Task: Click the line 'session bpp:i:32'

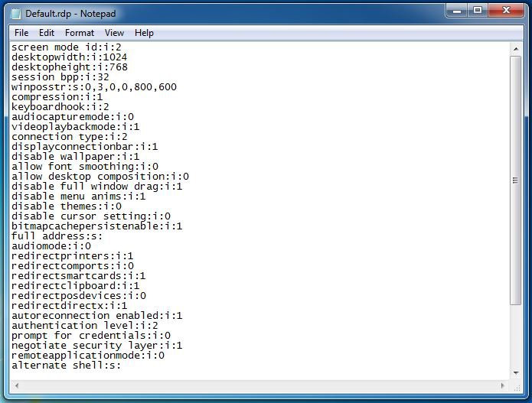Action: [60, 77]
